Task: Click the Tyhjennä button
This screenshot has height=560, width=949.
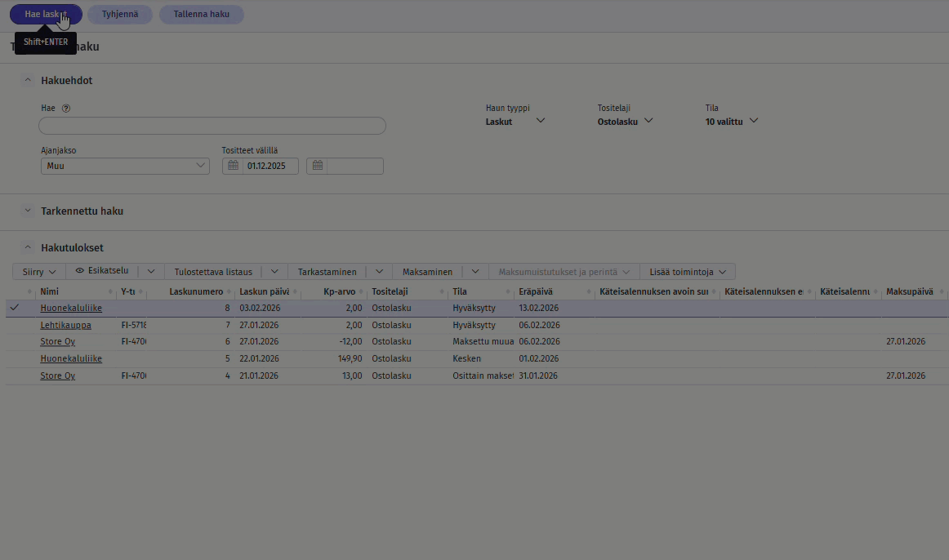Action: [x=119, y=14]
